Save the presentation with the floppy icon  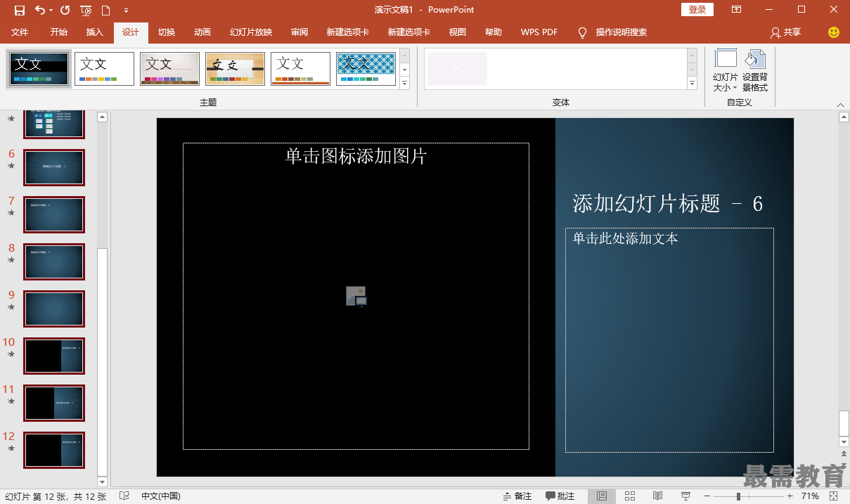(x=20, y=11)
